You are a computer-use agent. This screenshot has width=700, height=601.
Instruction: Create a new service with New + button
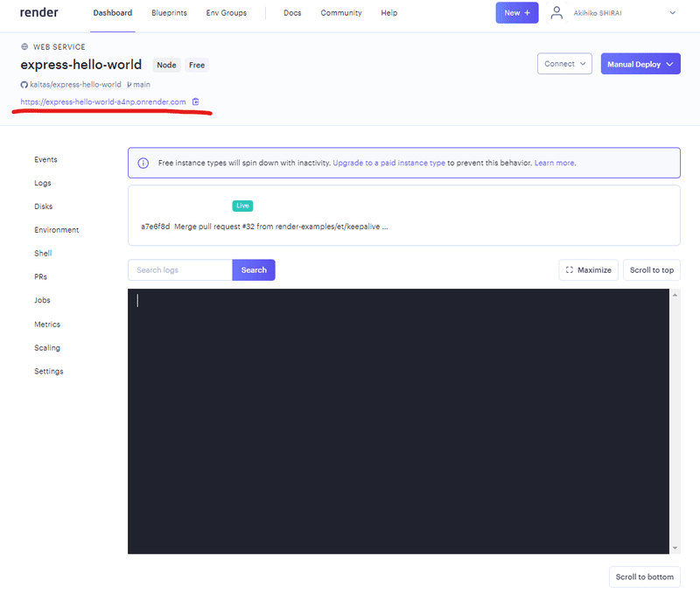[x=517, y=13]
